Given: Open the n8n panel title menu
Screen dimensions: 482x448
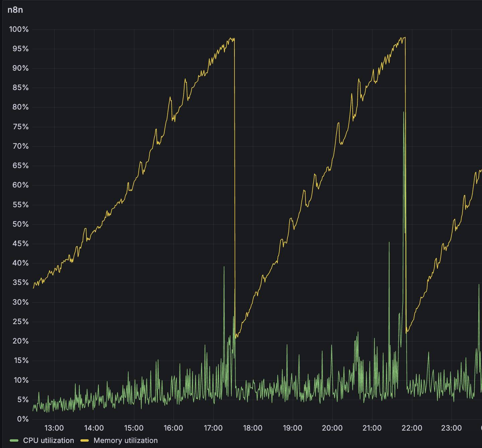Looking at the screenshot, I should (15, 10).
